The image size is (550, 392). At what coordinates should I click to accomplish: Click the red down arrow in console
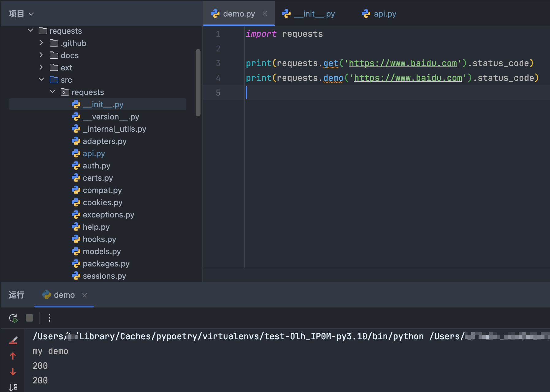click(13, 372)
